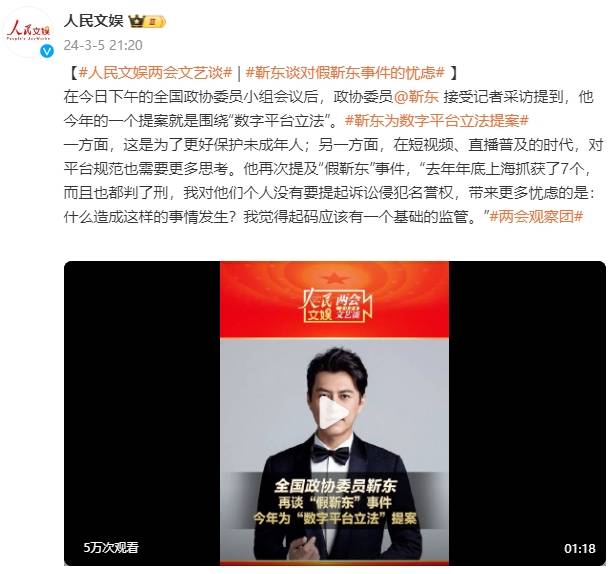The height and width of the screenshot is (574, 612).
Task: Open hashtag #人民文娱两会文艺谈#
Action: coord(155,73)
